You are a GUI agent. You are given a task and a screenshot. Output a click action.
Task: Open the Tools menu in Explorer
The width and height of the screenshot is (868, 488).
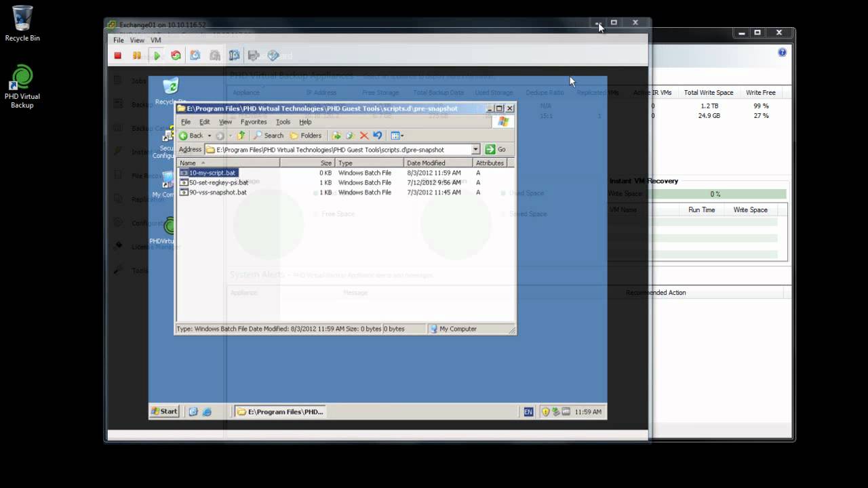point(283,122)
